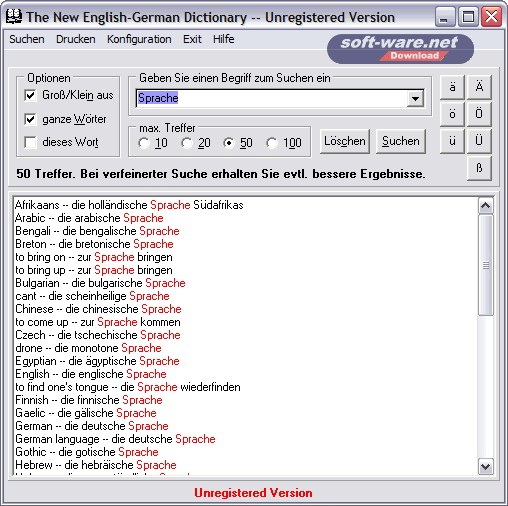
Task: Select 100 max. Treffer radio button
Action: [x=272, y=143]
